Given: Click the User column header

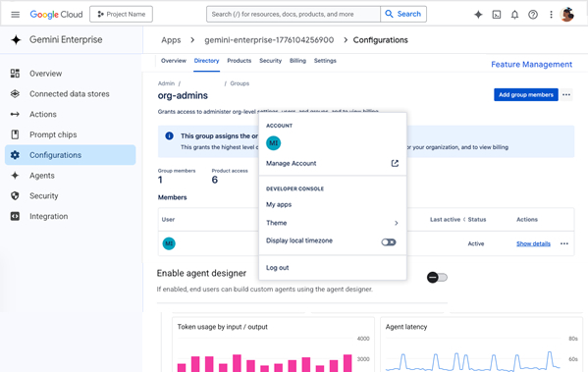Looking at the screenshot, I should [168, 220].
